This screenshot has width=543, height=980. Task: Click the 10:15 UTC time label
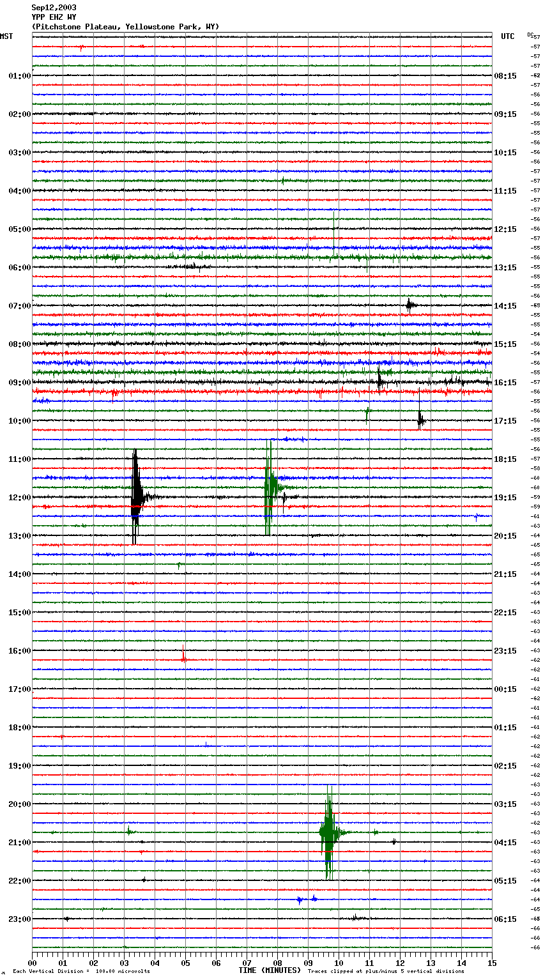505,153
